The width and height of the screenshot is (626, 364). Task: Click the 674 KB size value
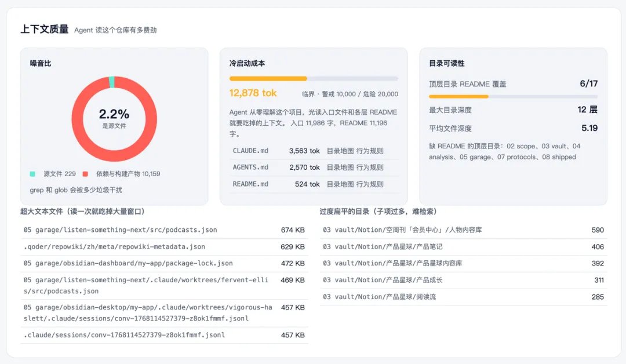pos(293,230)
